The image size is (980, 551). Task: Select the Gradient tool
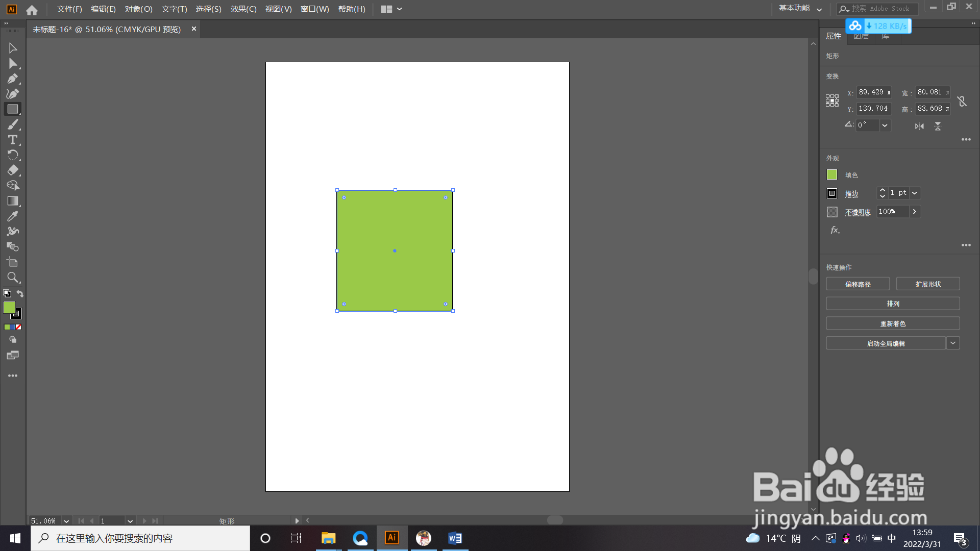click(13, 201)
